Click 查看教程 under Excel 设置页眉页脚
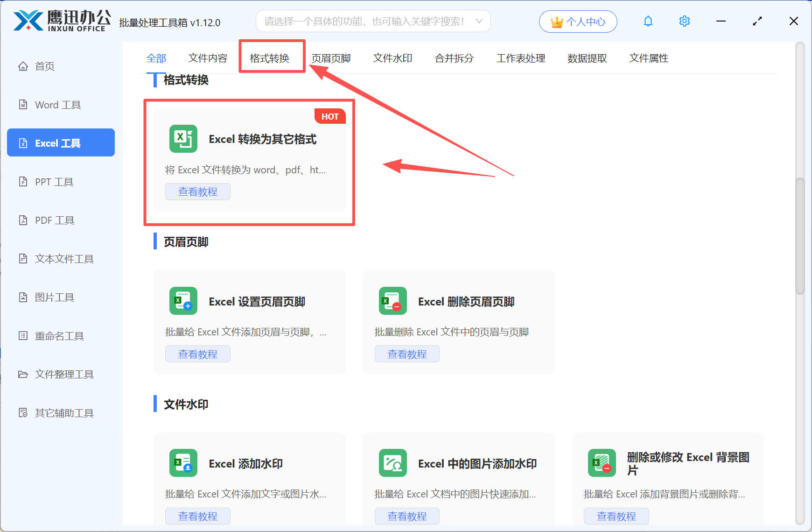Viewport: 812px width, 532px height. click(x=197, y=354)
